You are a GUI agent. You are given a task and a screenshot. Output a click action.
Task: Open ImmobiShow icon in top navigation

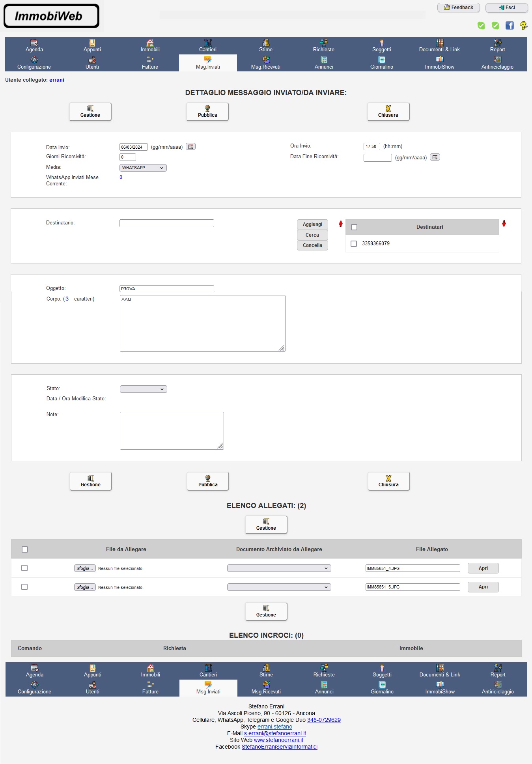point(439,60)
